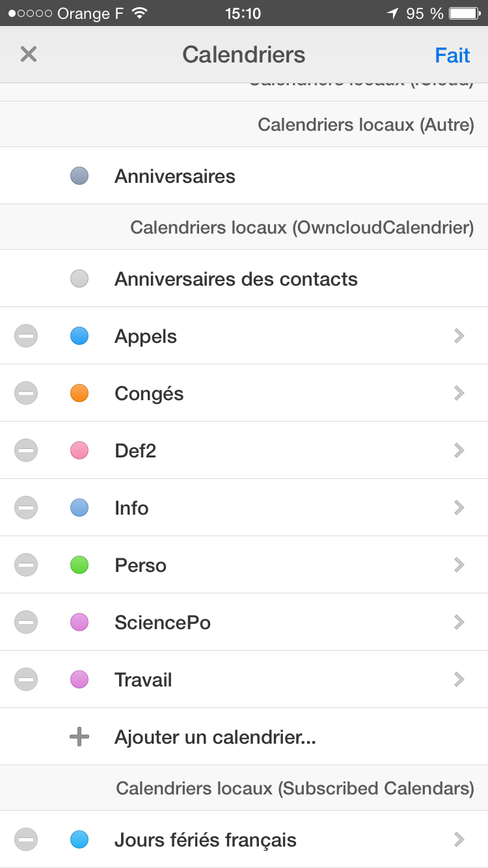
Task: Tap Ajouter un calendrier...
Action: (215, 737)
